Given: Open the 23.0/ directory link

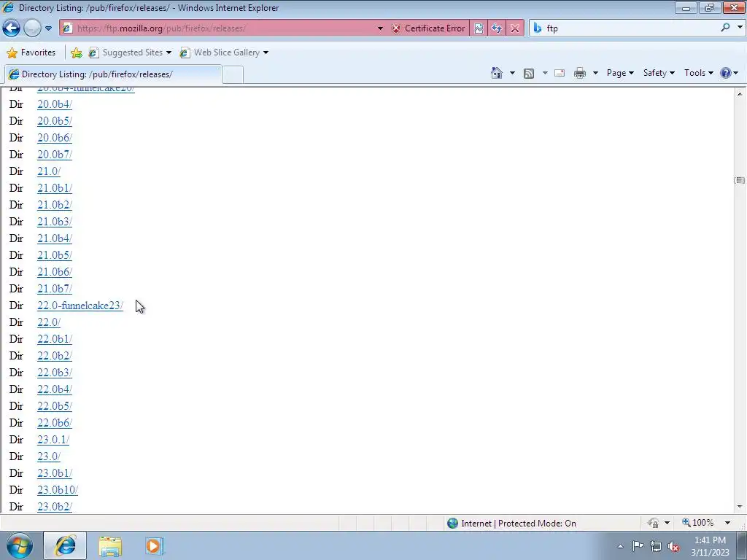Looking at the screenshot, I should 49,456.
